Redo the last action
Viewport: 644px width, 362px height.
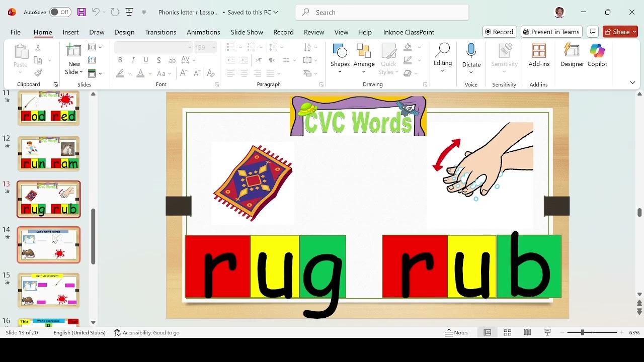115,12
